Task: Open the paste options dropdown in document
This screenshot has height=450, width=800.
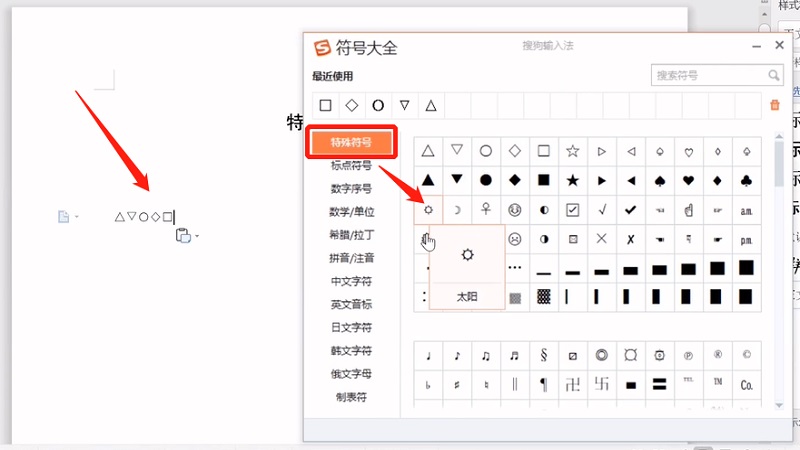Action: [x=186, y=236]
